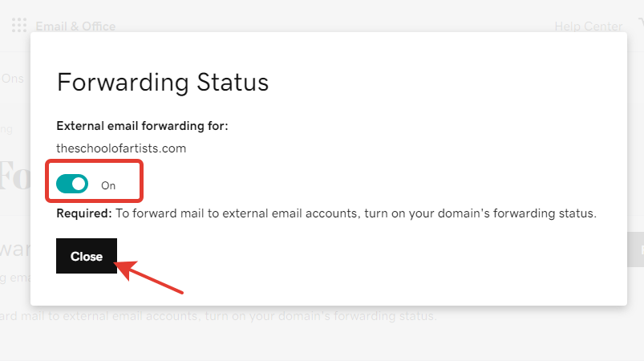This screenshot has height=361, width=644.
Task: Click the bold "Required:" note text
Action: (x=83, y=213)
